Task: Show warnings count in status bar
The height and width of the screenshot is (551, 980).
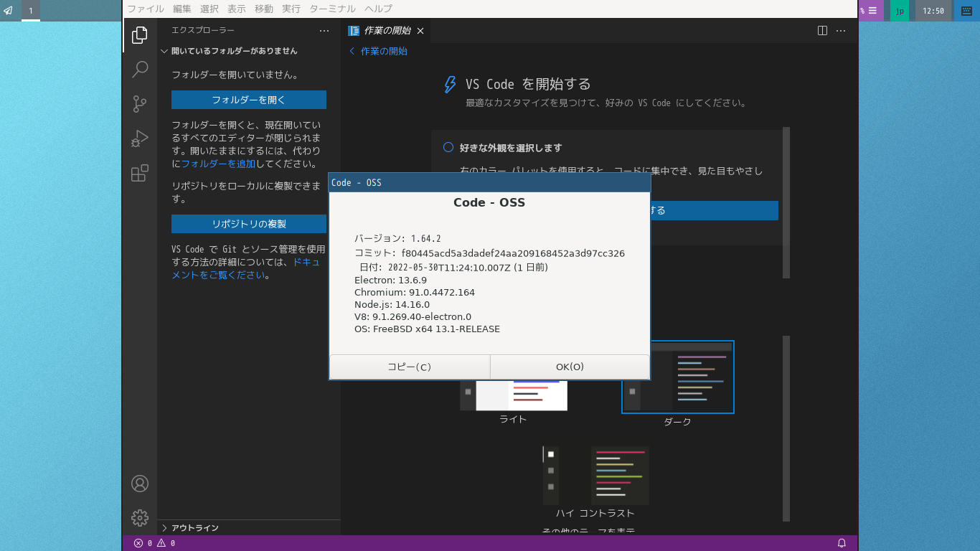Action: coord(166,543)
